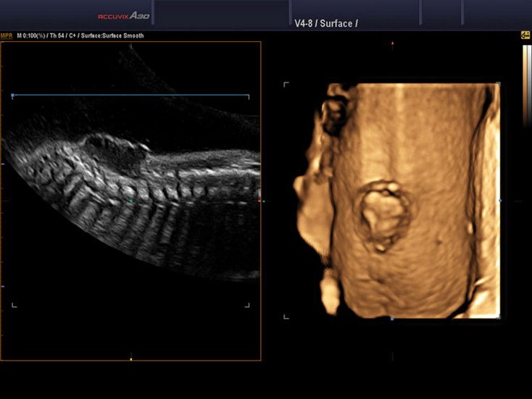The width and height of the screenshot is (532, 399).
Task: Select the V4-8 / Surface header text
Action: click(325, 24)
